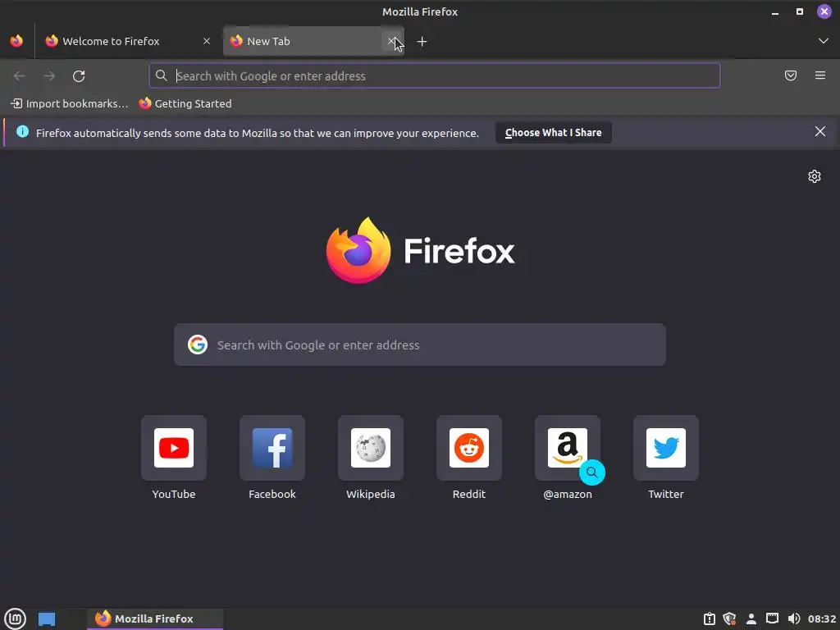Focus the center Google search box
This screenshot has width=840, height=630.
tap(420, 345)
